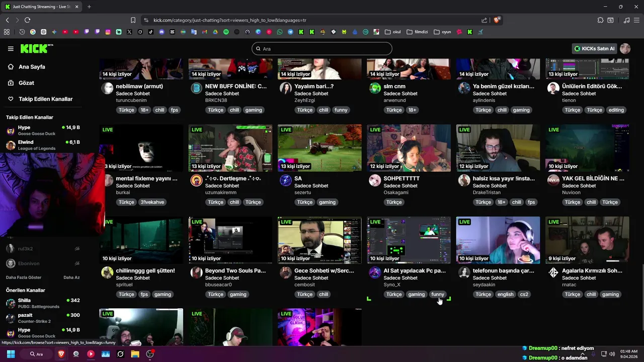Close the Just Chatting Streaming tab
644x362 pixels.
tap(76, 7)
